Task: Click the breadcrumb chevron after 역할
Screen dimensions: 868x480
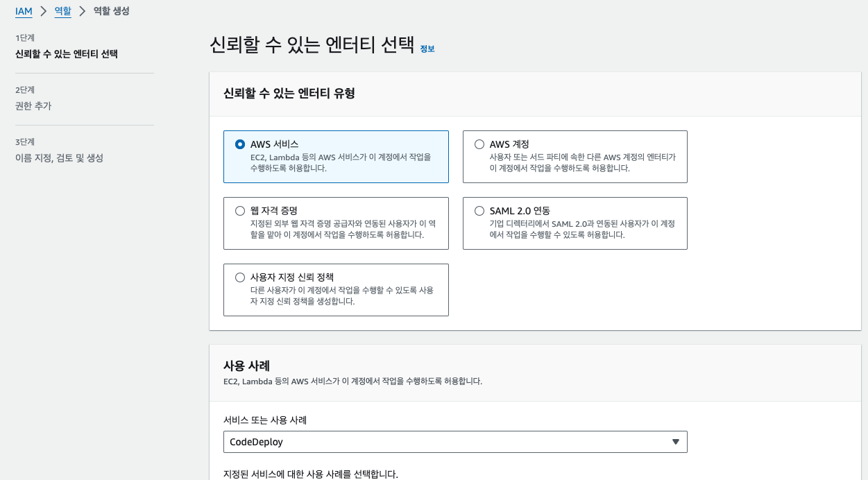Action: tap(82, 11)
